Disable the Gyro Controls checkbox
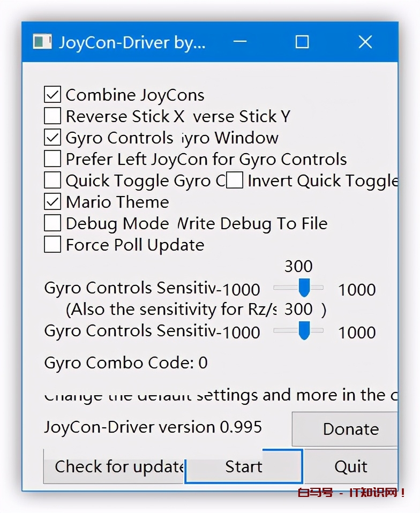 [52, 138]
